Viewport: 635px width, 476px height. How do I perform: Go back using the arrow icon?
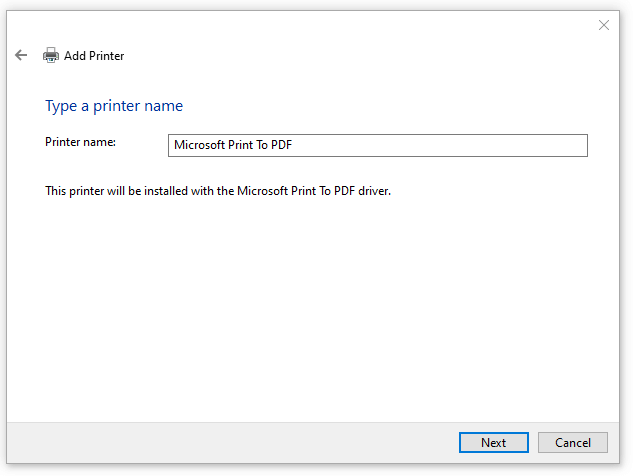[21, 55]
